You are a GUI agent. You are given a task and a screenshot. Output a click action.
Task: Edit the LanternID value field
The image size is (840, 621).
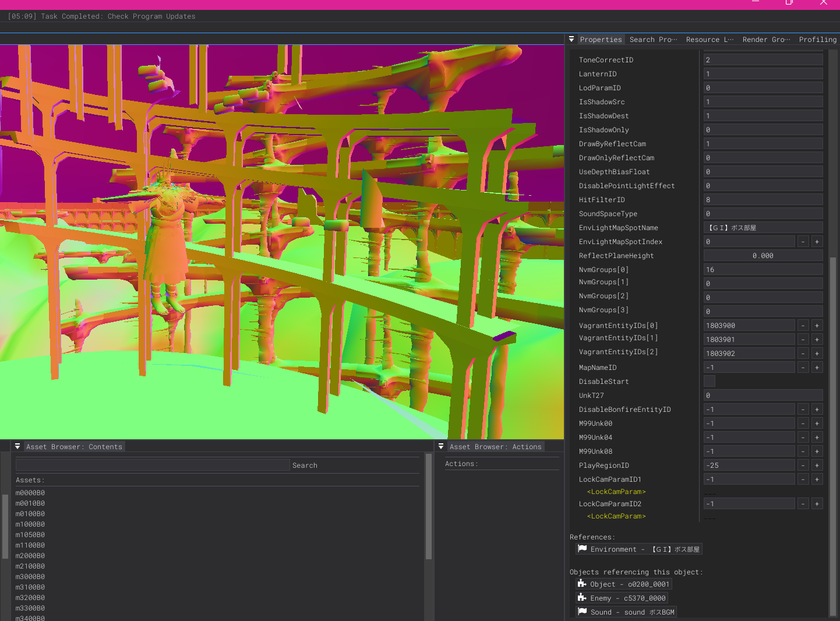click(x=763, y=73)
